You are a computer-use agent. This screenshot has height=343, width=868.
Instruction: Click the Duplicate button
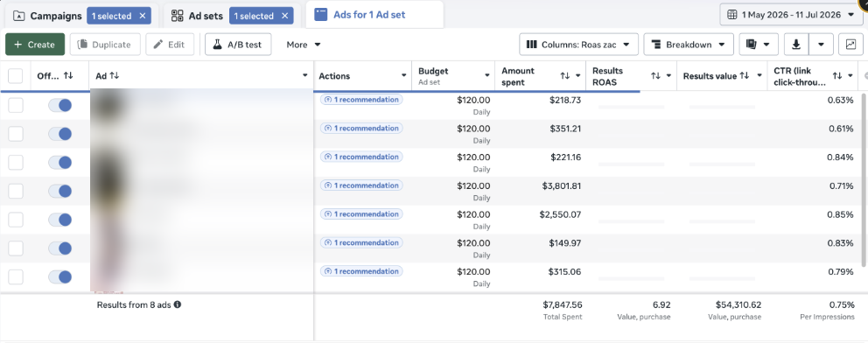(x=105, y=45)
